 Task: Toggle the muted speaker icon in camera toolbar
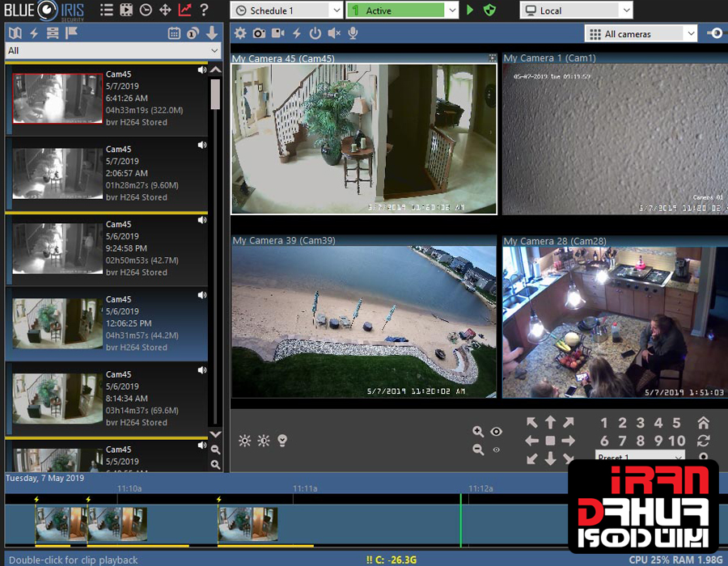point(334,33)
